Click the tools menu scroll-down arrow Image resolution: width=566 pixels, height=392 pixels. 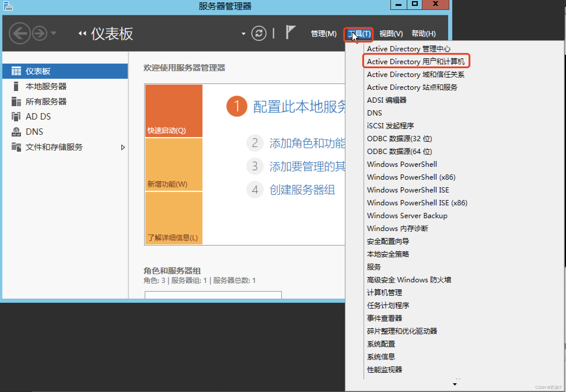pos(455,384)
